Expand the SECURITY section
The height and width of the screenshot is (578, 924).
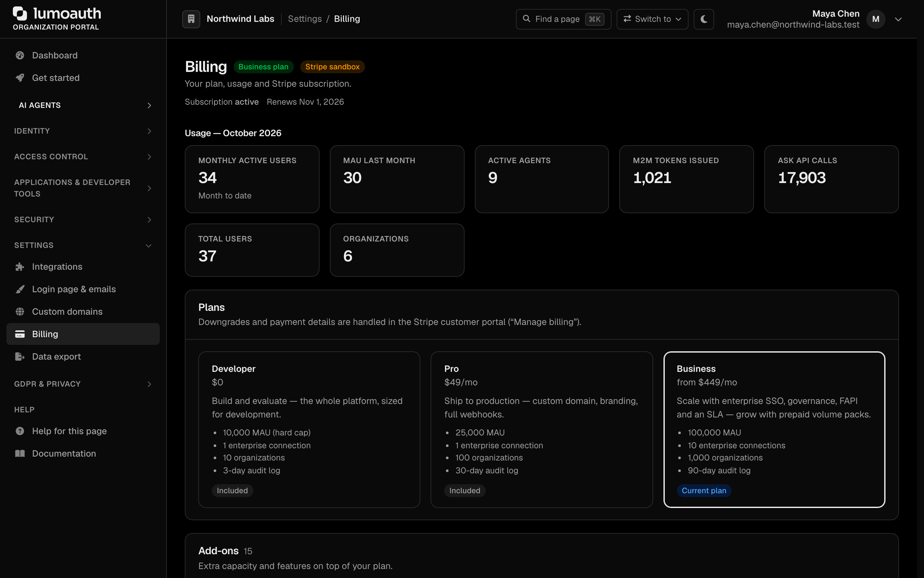click(x=83, y=220)
